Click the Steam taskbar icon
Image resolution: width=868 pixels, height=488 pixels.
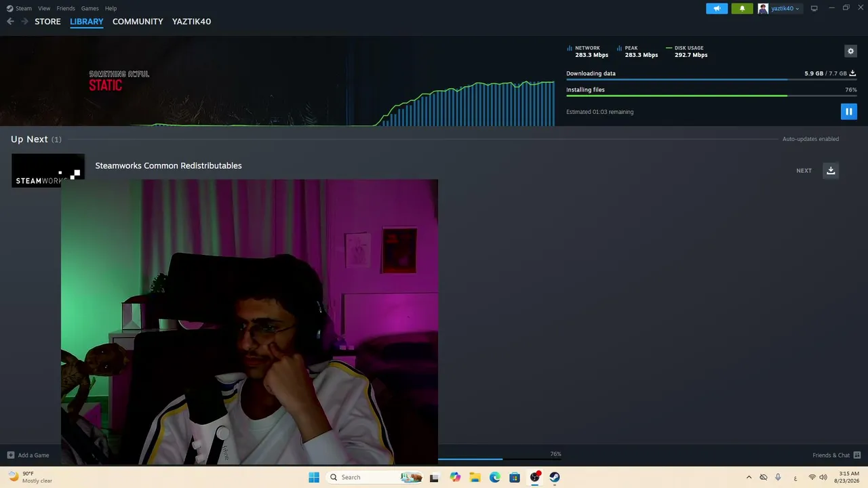pos(555,477)
